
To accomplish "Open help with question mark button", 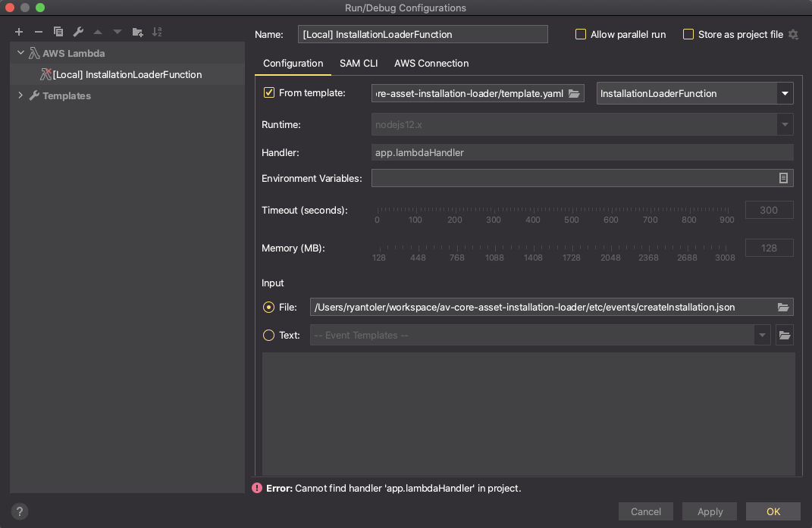I will 20,511.
